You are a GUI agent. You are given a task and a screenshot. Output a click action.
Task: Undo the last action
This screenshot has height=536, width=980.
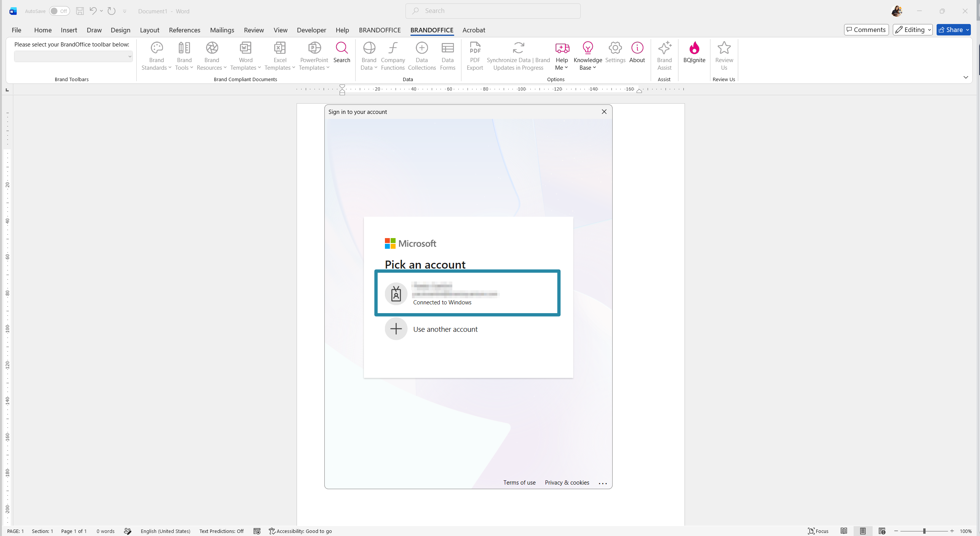(93, 11)
